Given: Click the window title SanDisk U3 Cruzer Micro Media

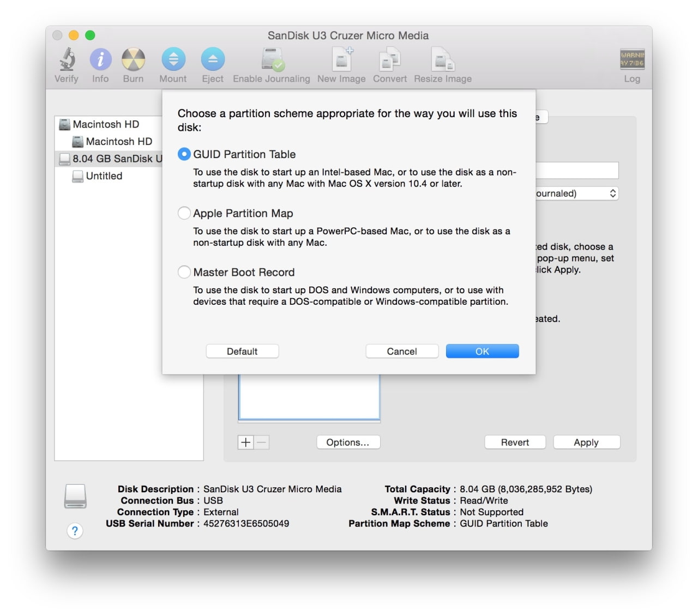Looking at the screenshot, I should point(348,35).
